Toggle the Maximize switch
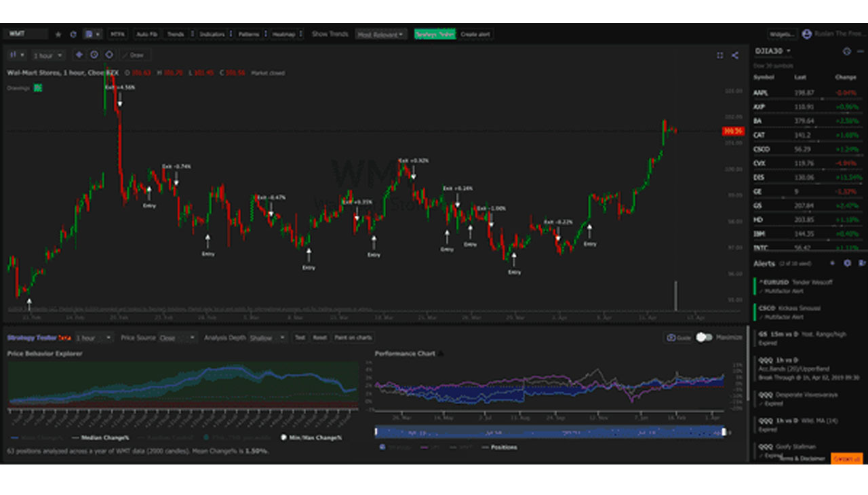The width and height of the screenshot is (868, 495). click(x=705, y=337)
